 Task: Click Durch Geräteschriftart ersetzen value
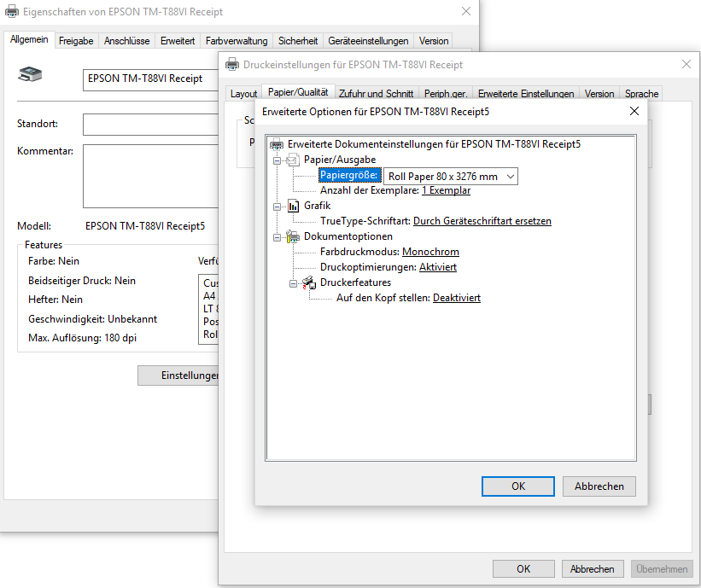coord(482,221)
